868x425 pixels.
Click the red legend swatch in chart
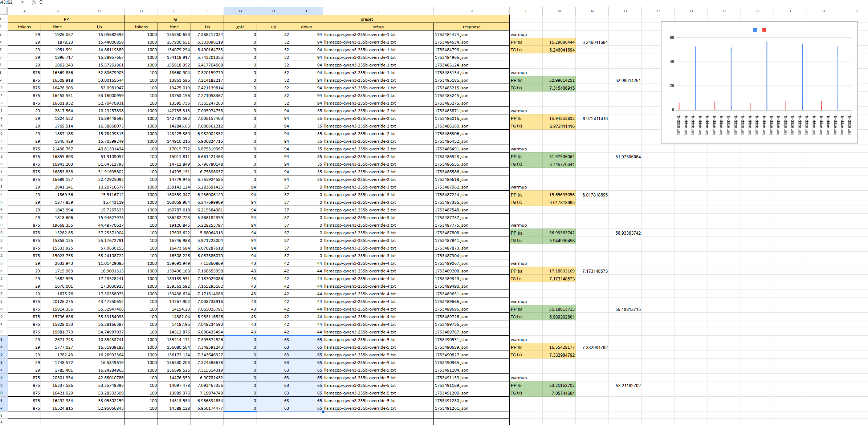pos(764,30)
